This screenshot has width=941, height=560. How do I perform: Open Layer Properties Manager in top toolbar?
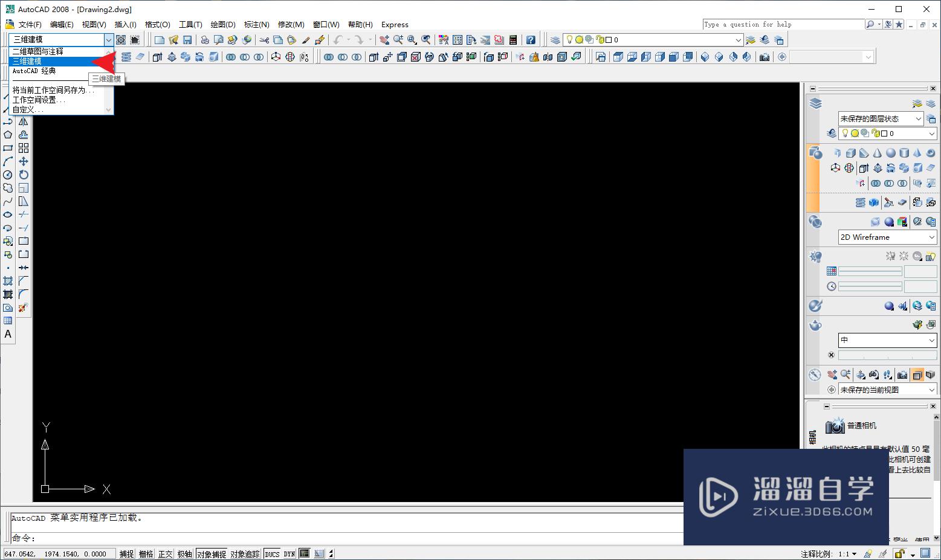555,40
